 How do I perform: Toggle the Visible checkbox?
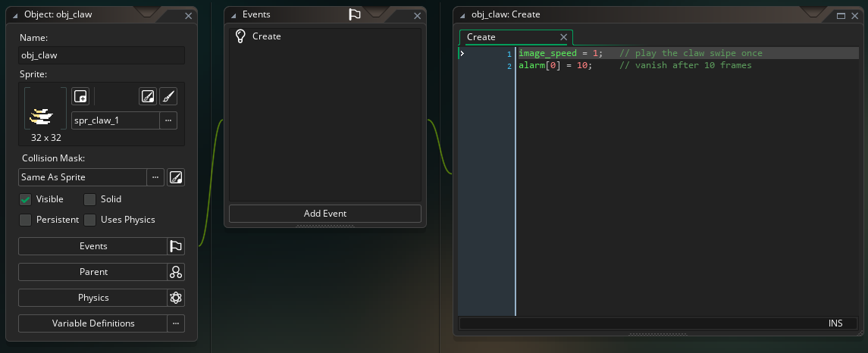(26, 200)
